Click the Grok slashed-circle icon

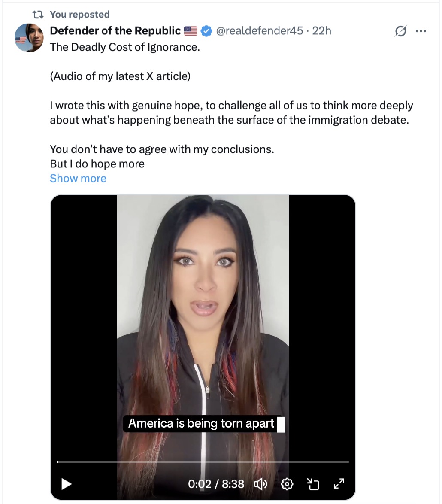400,31
